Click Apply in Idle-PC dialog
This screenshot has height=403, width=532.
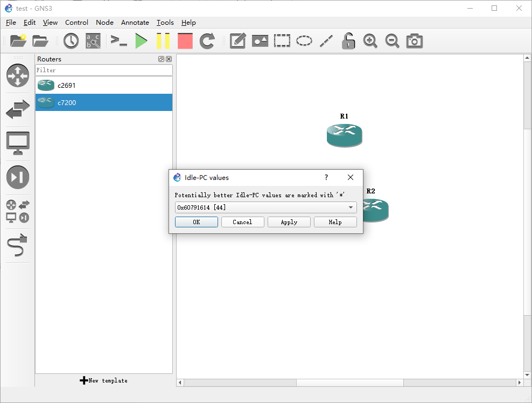(x=289, y=222)
